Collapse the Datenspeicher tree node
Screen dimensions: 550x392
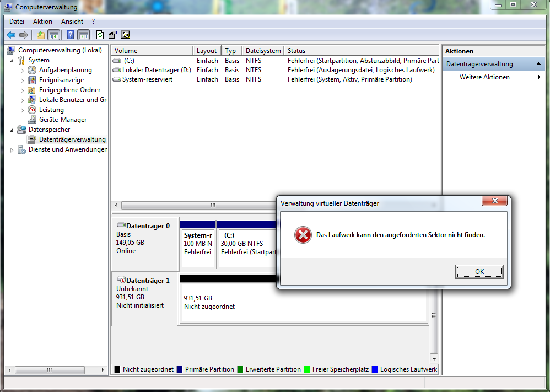point(12,130)
